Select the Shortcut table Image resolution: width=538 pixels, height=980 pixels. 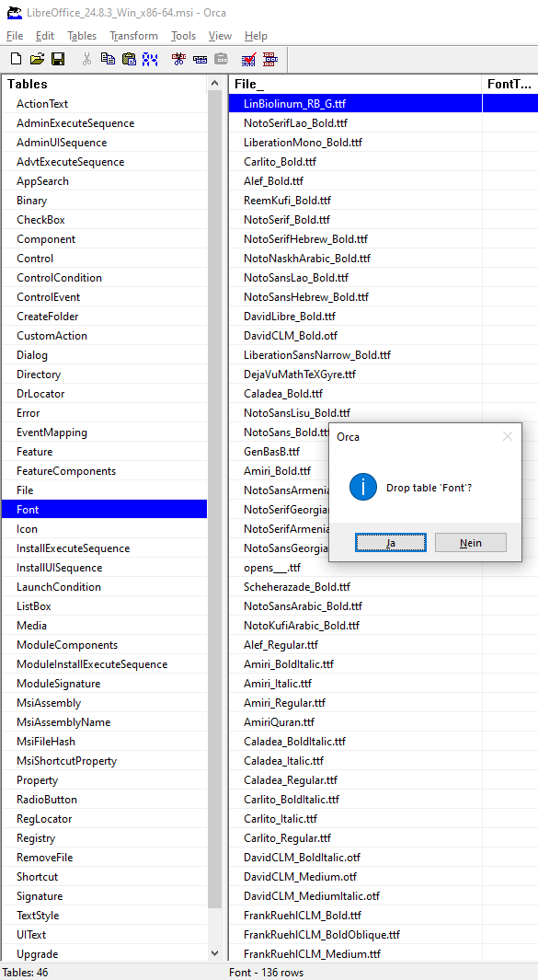(104, 877)
